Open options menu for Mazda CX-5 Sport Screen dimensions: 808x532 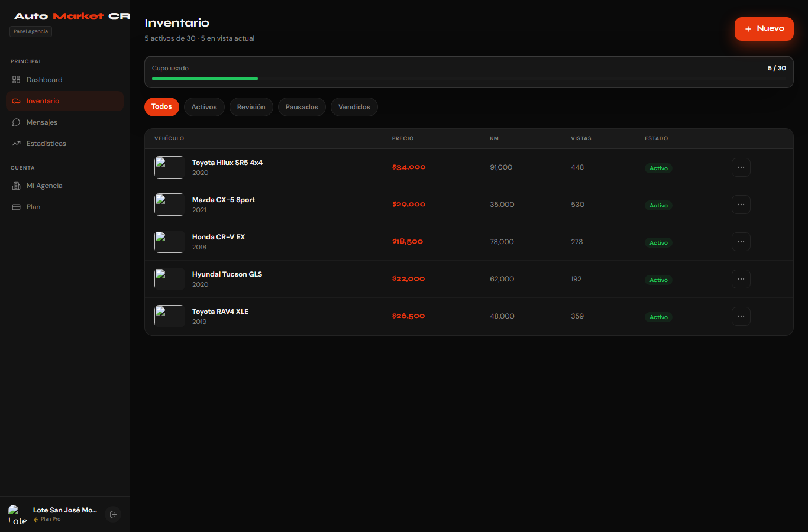pyautogui.click(x=741, y=205)
